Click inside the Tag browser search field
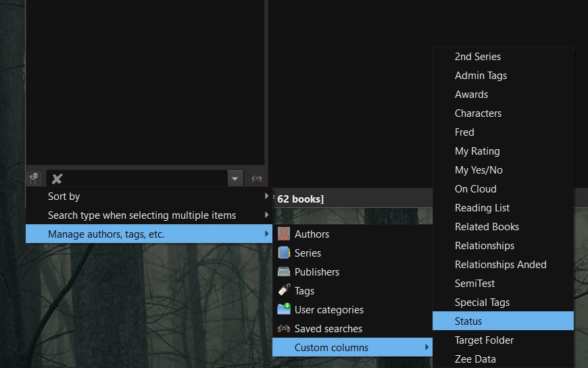Viewport: 588px width, 368px height. point(145,179)
